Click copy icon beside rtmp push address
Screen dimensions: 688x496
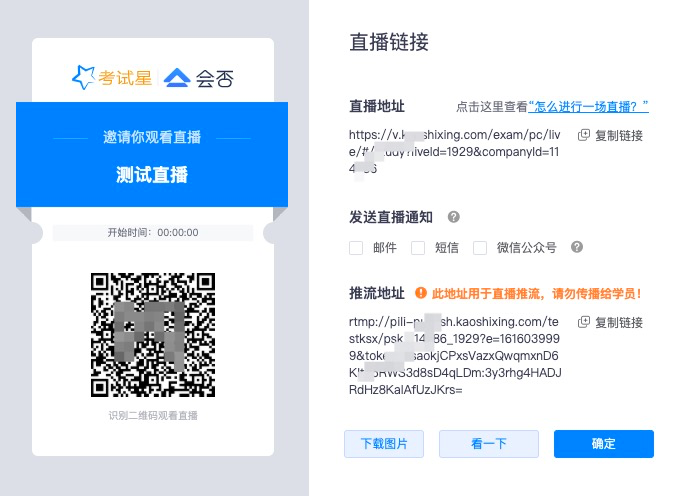click(x=584, y=322)
